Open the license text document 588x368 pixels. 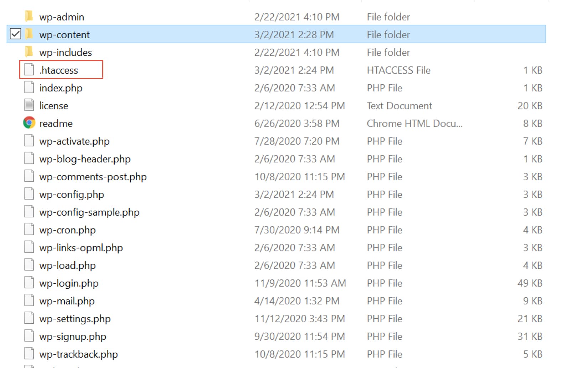click(54, 105)
